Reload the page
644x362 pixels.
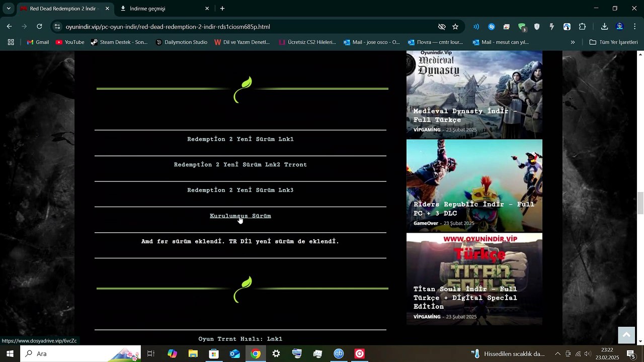pos(39,27)
